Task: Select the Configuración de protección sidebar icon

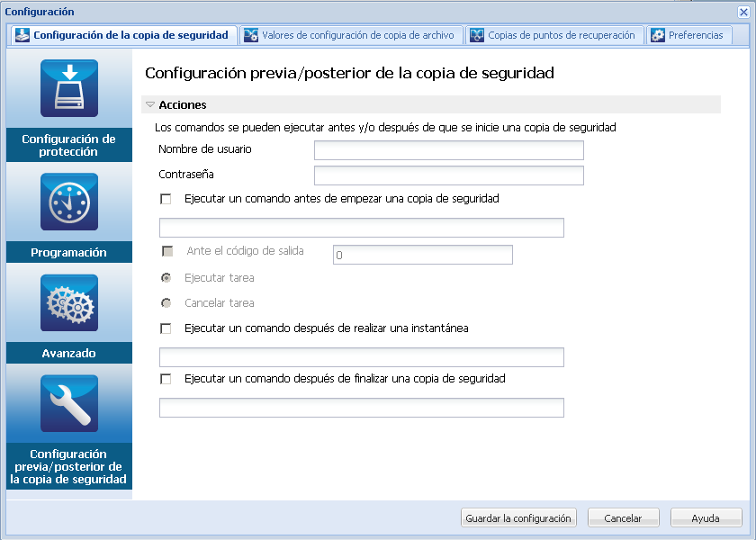Action: (68, 88)
